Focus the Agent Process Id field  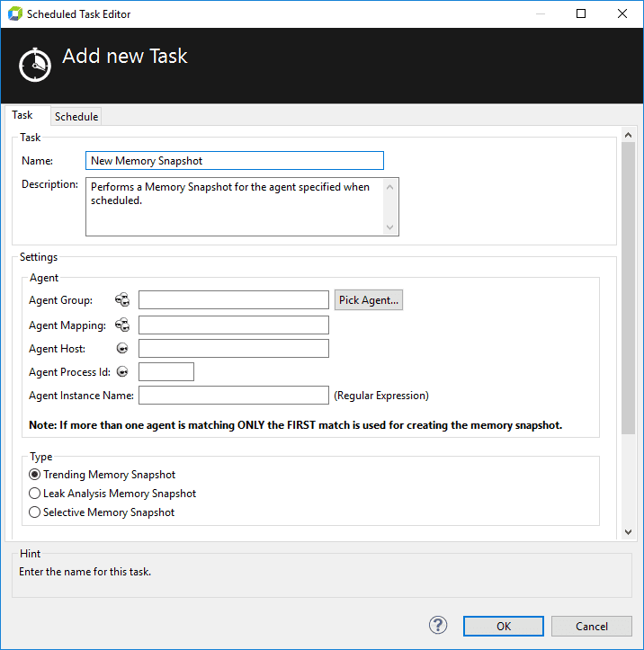tap(166, 371)
